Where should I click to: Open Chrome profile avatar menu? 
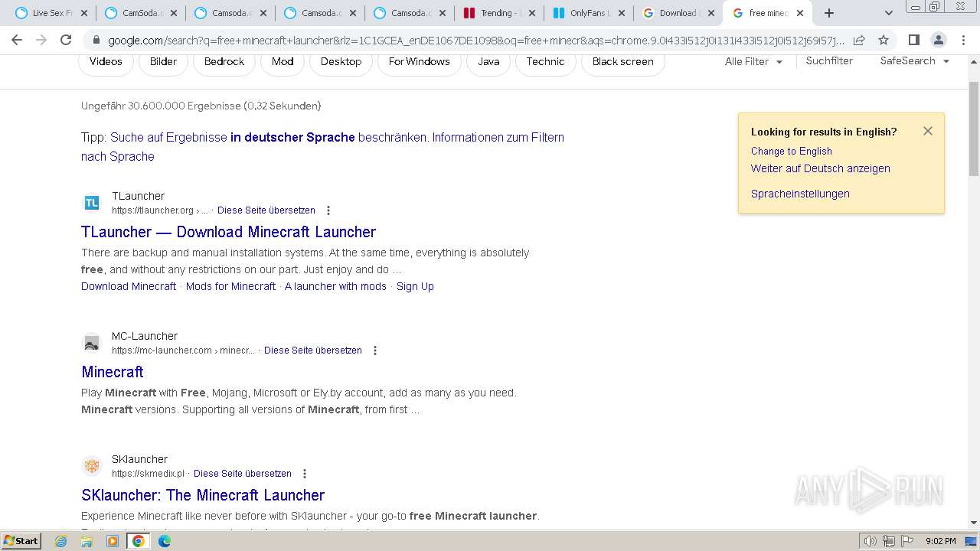938,41
